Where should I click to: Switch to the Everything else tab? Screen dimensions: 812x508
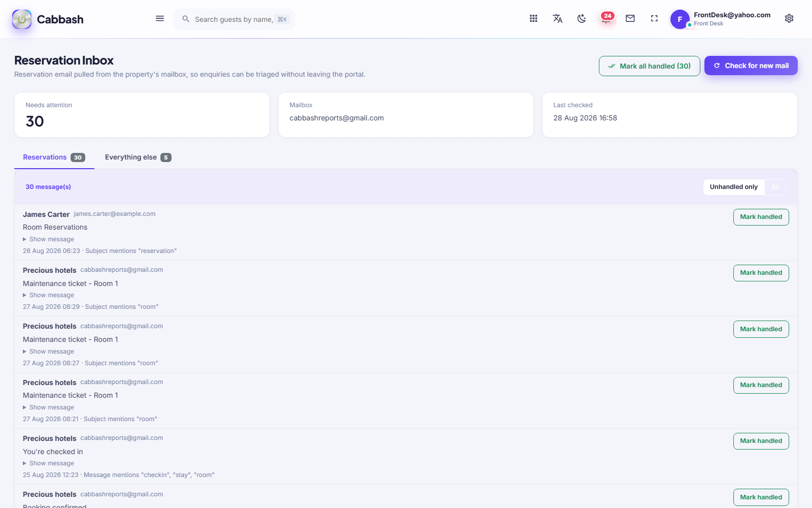click(x=138, y=157)
